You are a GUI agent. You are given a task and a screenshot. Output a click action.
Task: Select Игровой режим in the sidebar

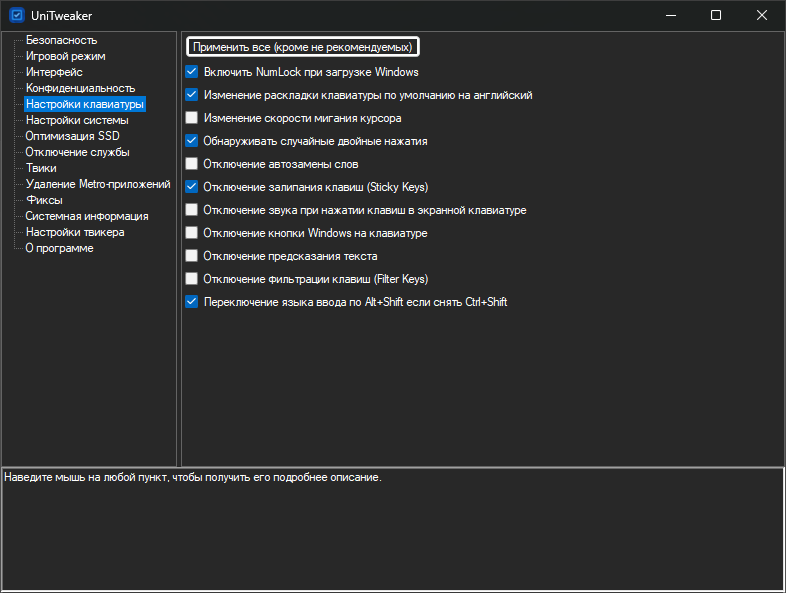[65, 56]
